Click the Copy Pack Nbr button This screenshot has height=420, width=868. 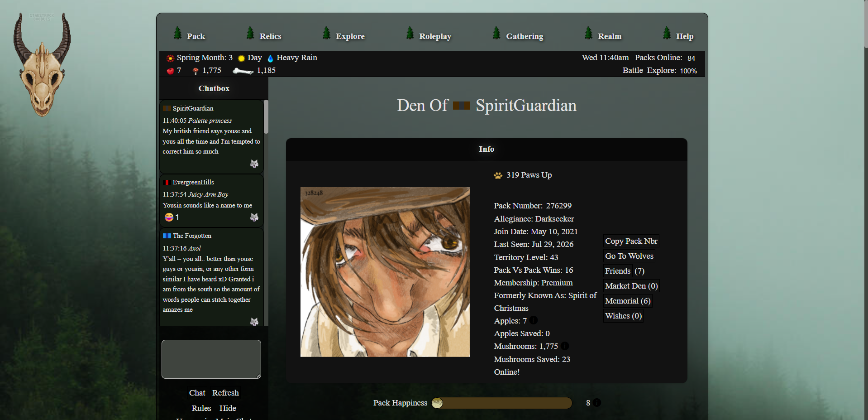tap(631, 241)
